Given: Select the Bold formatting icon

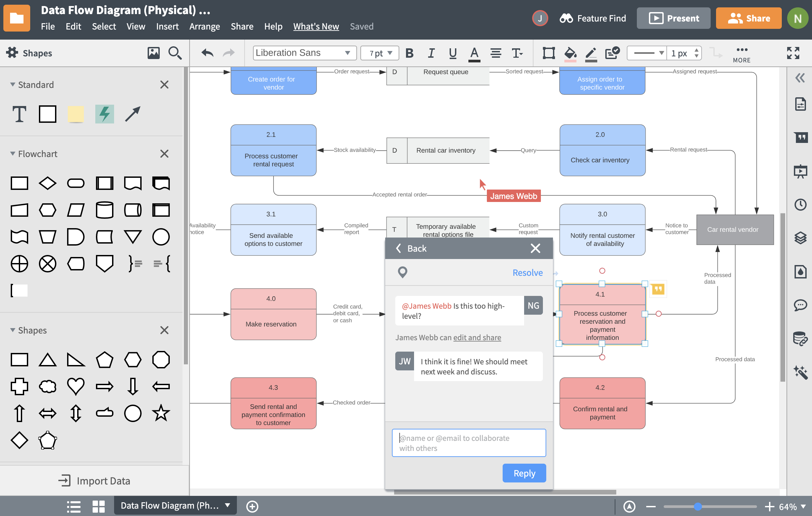Looking at the screenshot, I should [x=410, y=53].
